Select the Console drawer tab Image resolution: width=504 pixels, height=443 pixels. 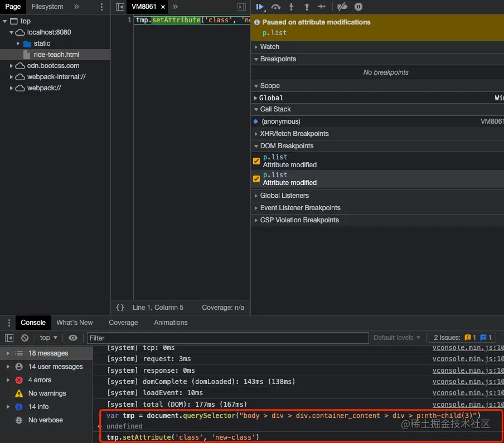33,323
